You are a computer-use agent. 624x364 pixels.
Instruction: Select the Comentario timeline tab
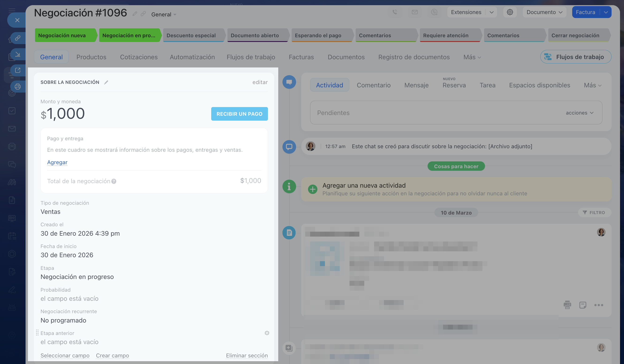coord(373,85)
